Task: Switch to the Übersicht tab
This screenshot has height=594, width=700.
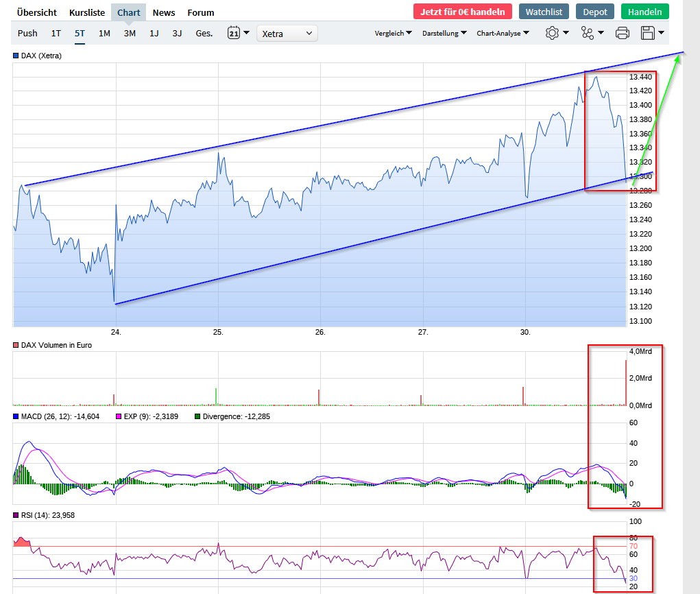Action: (x=36, y=12)
